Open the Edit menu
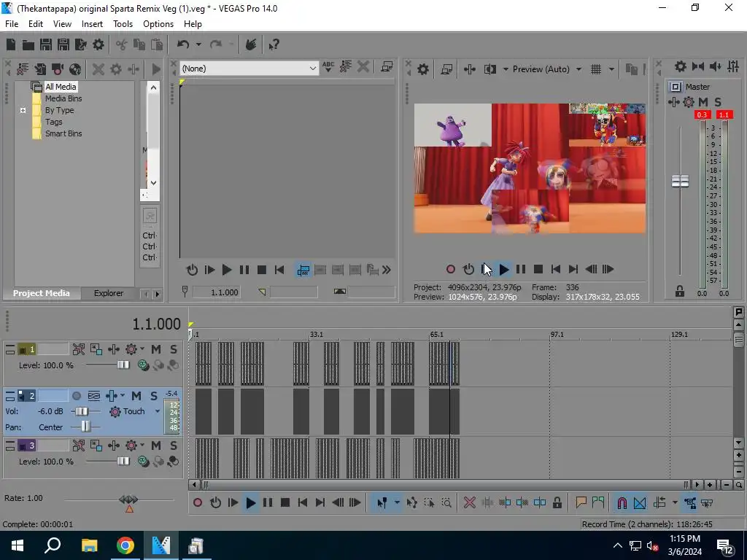This screenshot has height=560, width=747. point(36,24)
